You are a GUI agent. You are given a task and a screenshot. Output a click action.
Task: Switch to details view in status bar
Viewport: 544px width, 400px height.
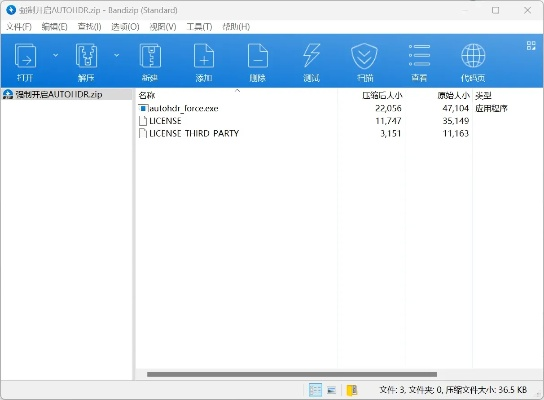pos(315,390)
